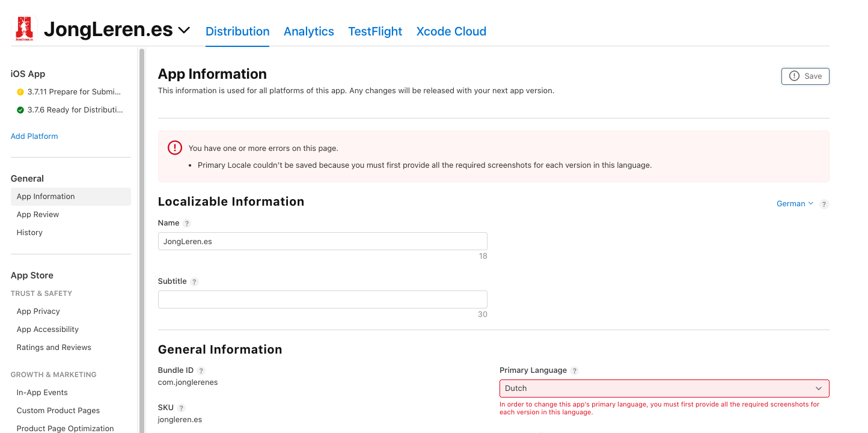
Task: Open the German localization dropdown
Action: click(795, 204)
